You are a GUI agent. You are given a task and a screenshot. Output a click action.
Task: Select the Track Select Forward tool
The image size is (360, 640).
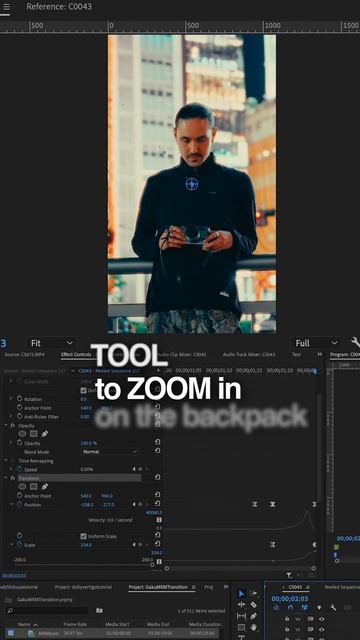click(x=253, y=593)
